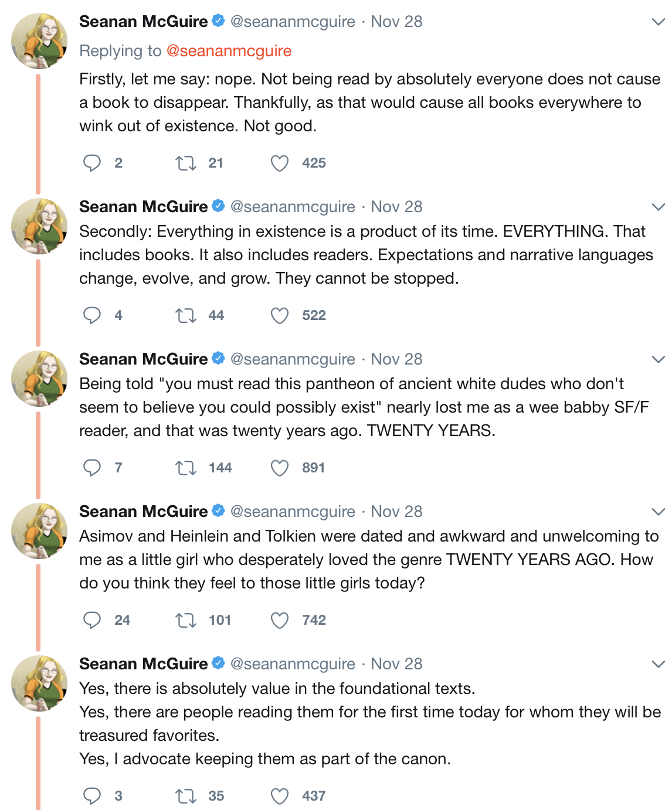Viewport: 672px width, 810px height.
Task: Reply to the 'ancient white dudes' tweet
Action: pyautogui.click(x=92, y=468)
